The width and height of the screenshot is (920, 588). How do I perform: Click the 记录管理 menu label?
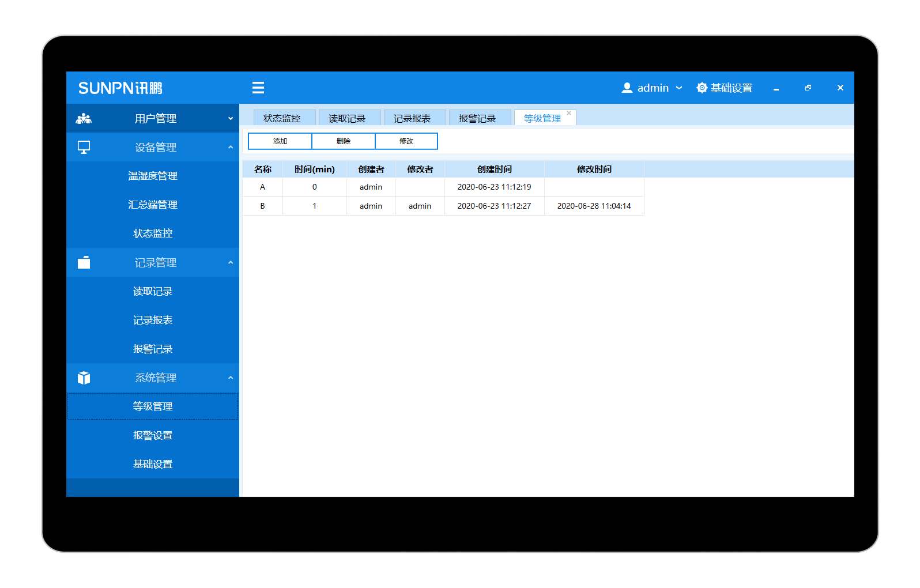pyautogui.click(x=156, y=263)
